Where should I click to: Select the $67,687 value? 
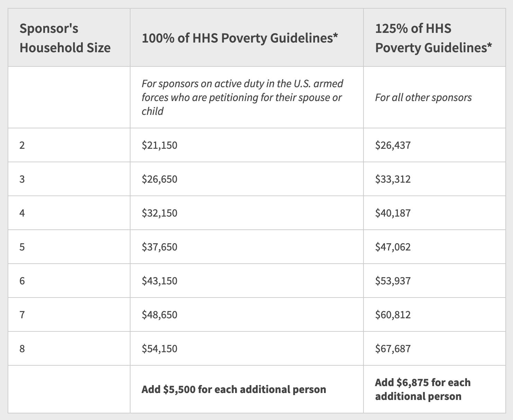tap(393, 348)
